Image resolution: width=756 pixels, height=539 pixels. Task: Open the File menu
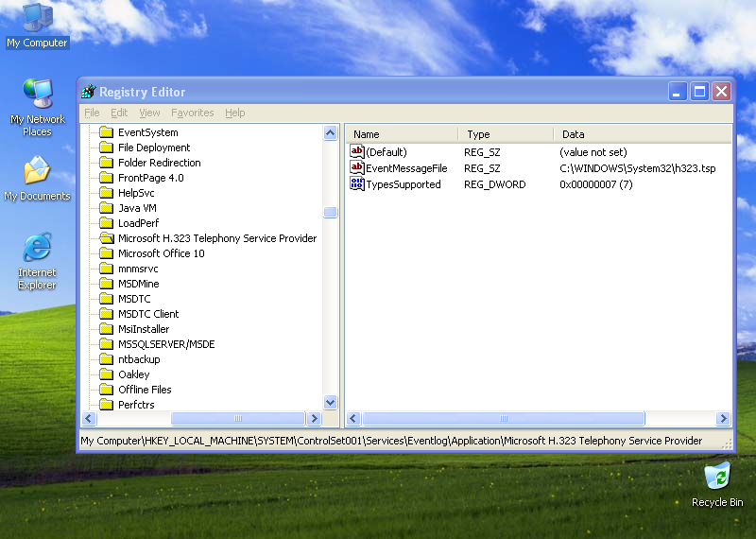92,113
